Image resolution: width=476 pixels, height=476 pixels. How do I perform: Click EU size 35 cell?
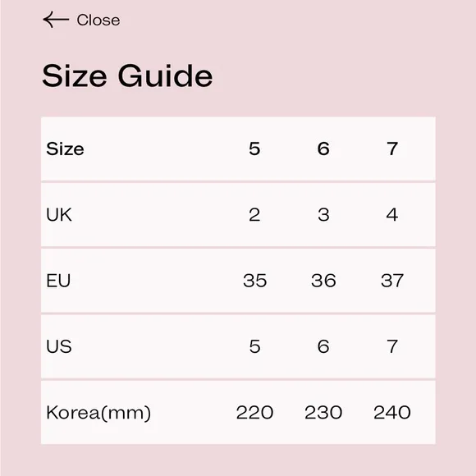(x=254, y=281)
